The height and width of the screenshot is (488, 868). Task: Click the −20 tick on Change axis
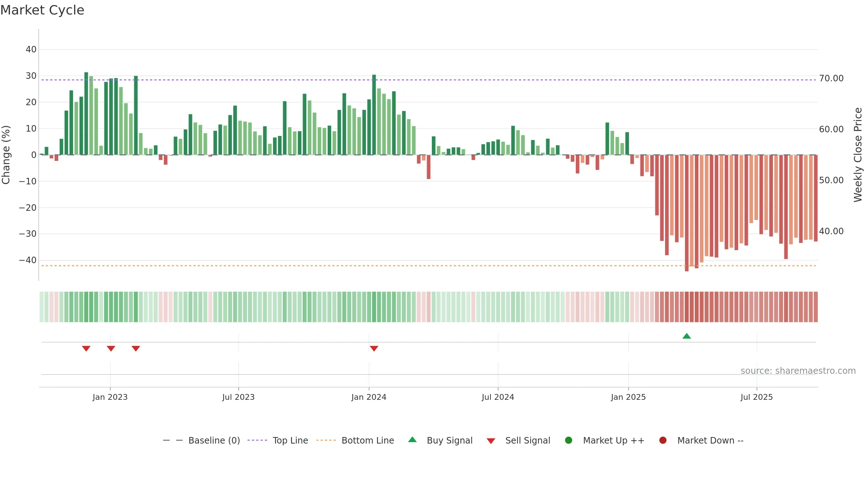tap(27, 207)
